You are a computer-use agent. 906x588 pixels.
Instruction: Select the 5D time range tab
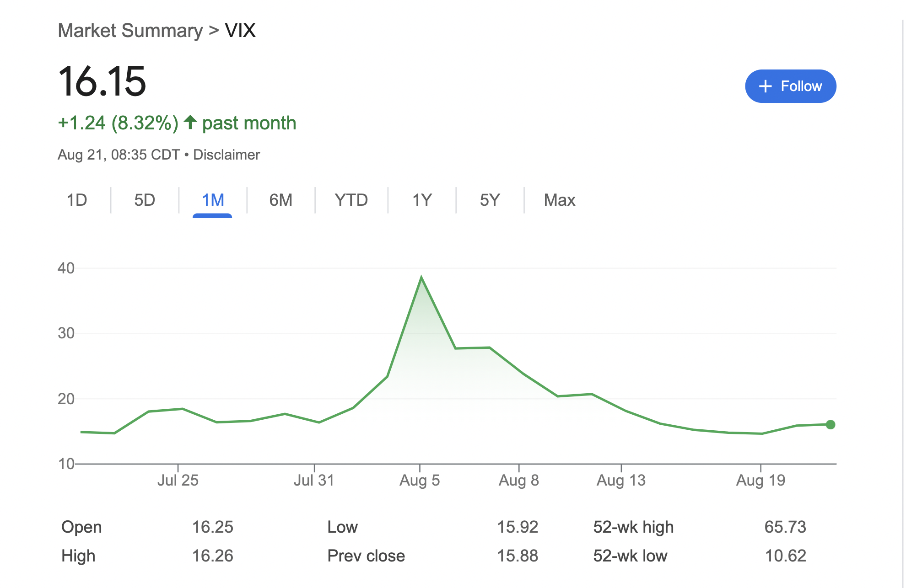pos(145,200)
